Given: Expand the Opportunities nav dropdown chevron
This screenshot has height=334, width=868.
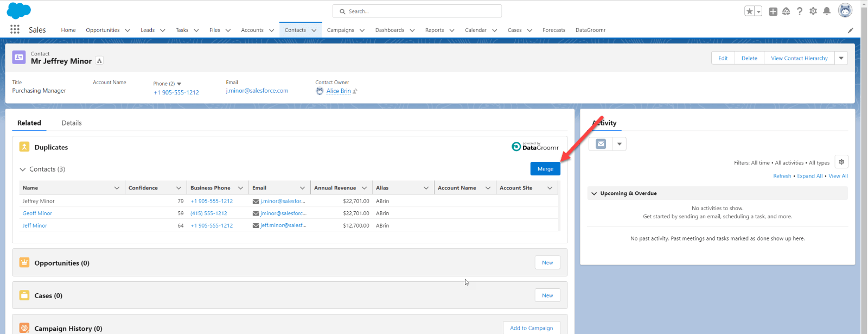Looking at the screenshot, I should pyautogui.click(x=127, y=30).
